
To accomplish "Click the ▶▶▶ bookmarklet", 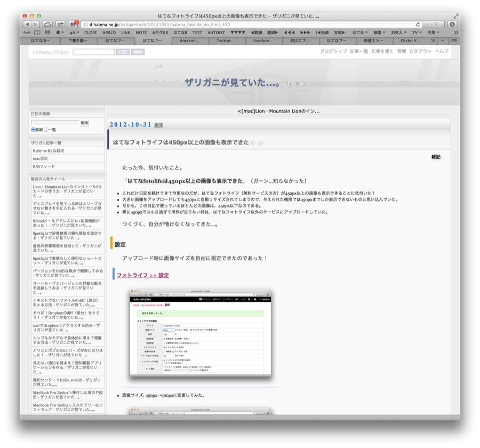I will tap(305, 33).
